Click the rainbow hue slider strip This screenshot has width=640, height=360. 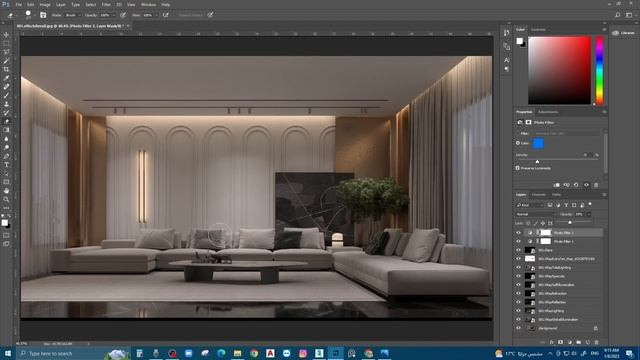point(599,70)
